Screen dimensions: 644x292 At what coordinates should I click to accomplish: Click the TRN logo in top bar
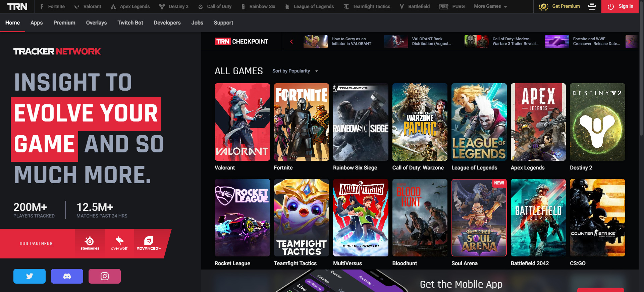click(17, 7)
